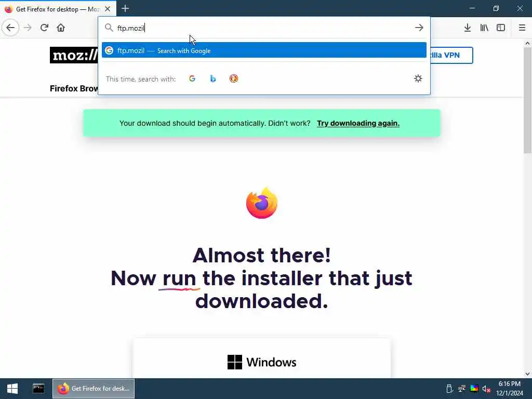Viewport: 532px width, 399px height.
Task: Click the go arrow in the address bar
Action: click(419, 28)
